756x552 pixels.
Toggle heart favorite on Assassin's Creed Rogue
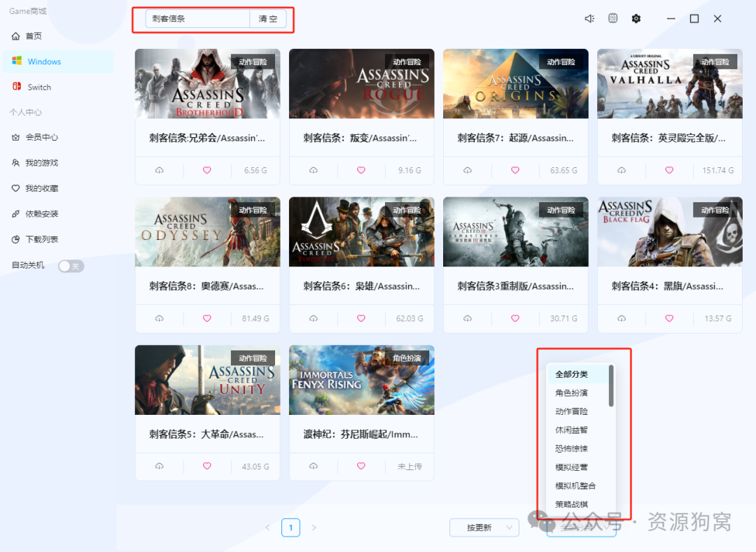click(361, 170)
